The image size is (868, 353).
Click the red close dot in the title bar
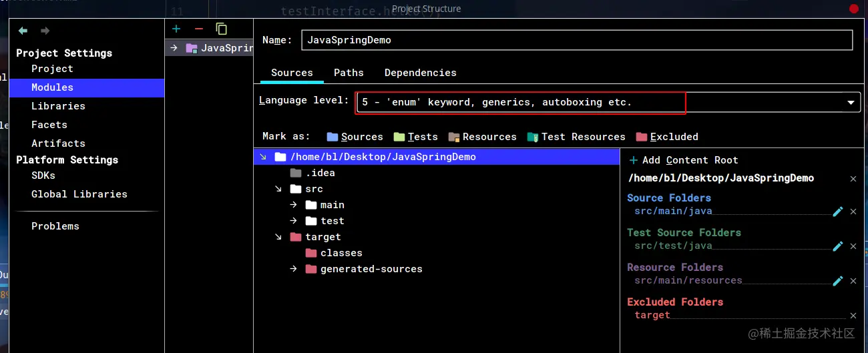tap(854, 9)
